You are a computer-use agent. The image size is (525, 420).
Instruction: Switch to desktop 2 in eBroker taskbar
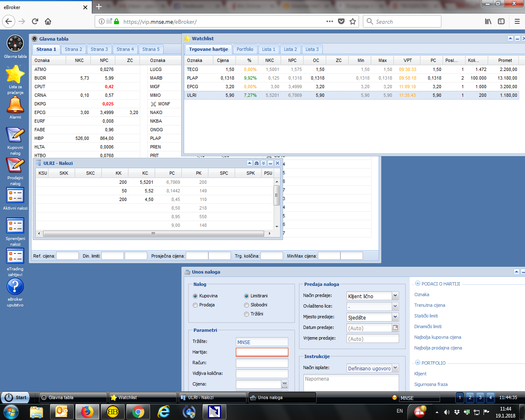pos(470,397)
